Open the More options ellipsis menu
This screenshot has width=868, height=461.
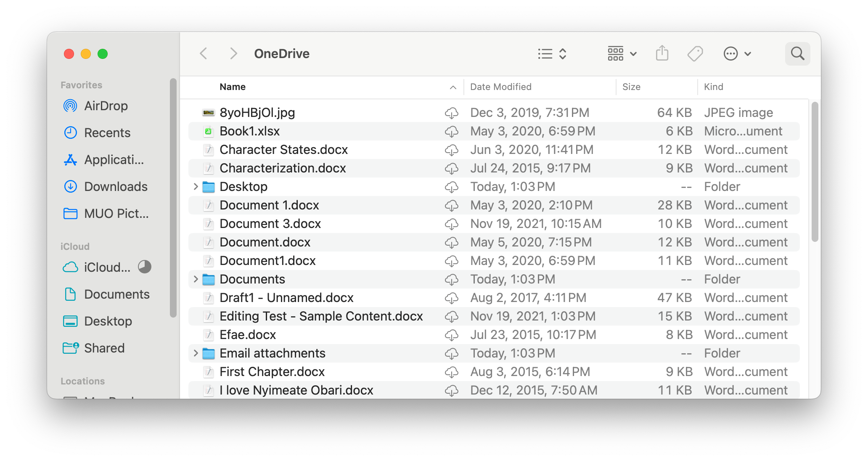[731, 53]
